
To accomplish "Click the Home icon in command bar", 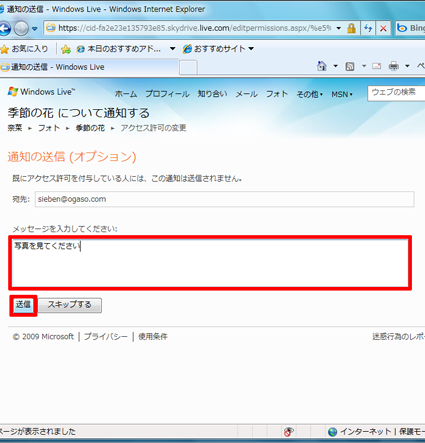I will (x=321, y=66).
